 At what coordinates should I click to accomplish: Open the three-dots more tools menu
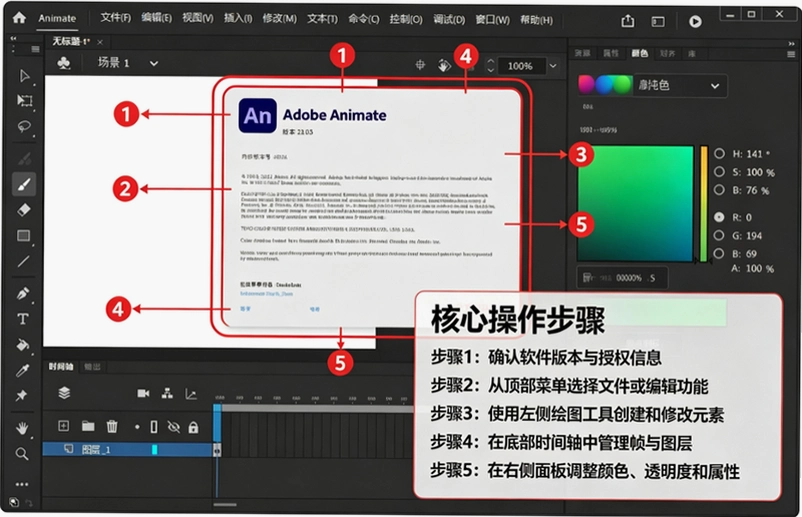[21, 484]
